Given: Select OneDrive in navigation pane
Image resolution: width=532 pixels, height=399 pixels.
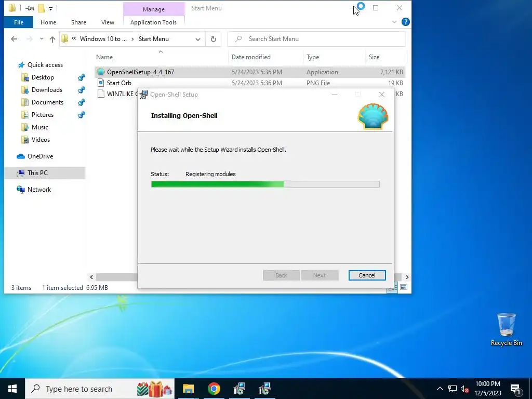Looking at the screenshot, I should click(x=40, y=156).
